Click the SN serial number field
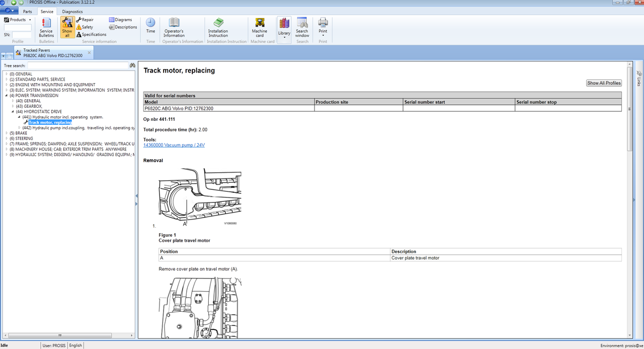This screenshot has width=644, height=349. [x=22, y=35]
